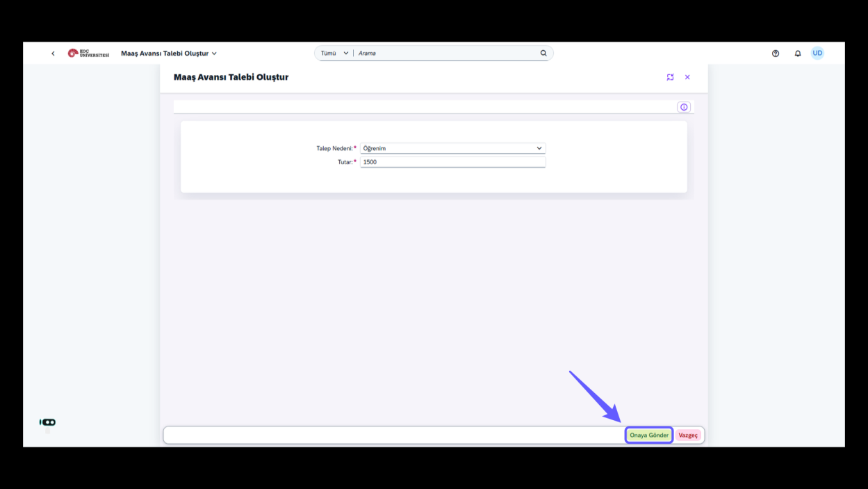Image resolution: width=868 pixels, height=489 pixels.
Task: Close the Maaş Avansı Talebi Oluştur panel
Action: click(x=687, y=77)
